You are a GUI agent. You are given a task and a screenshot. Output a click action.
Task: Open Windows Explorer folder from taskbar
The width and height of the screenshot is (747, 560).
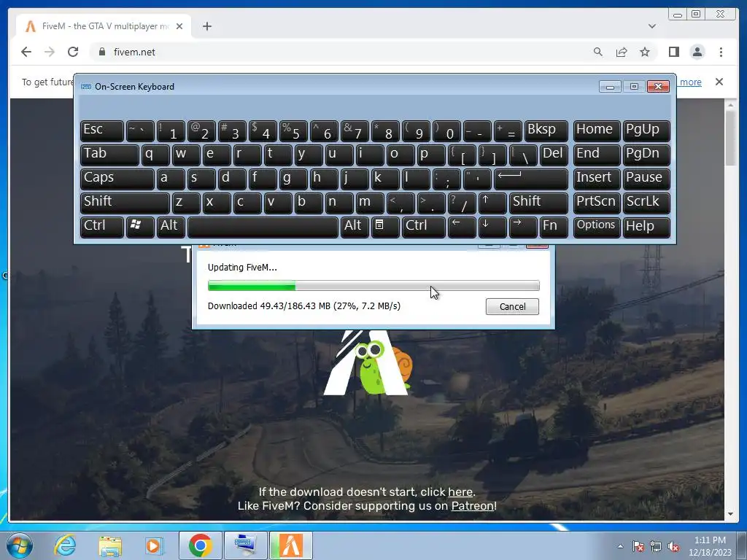click(110, 545)
